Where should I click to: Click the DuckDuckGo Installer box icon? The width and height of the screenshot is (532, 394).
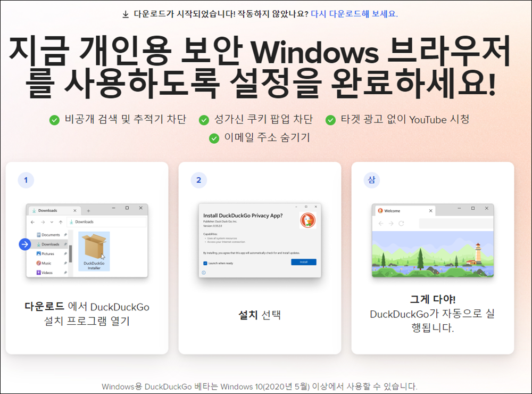tap(94, 251)
